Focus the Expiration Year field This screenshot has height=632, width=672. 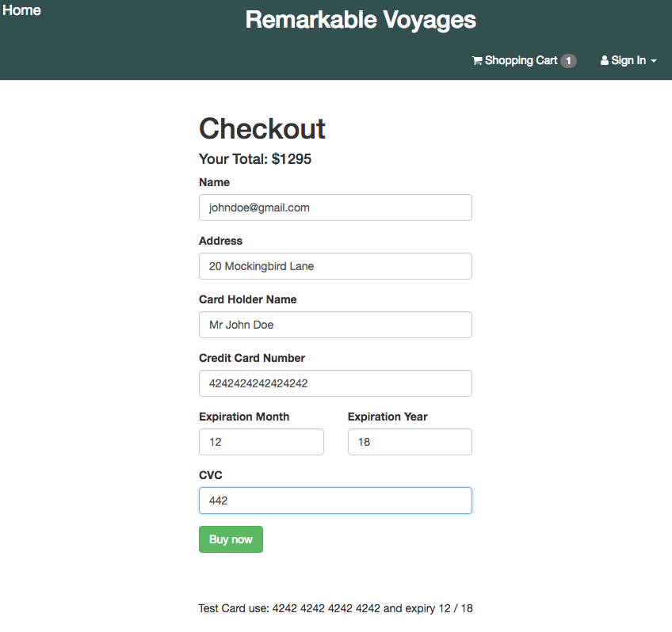click(x=410, y=442)
